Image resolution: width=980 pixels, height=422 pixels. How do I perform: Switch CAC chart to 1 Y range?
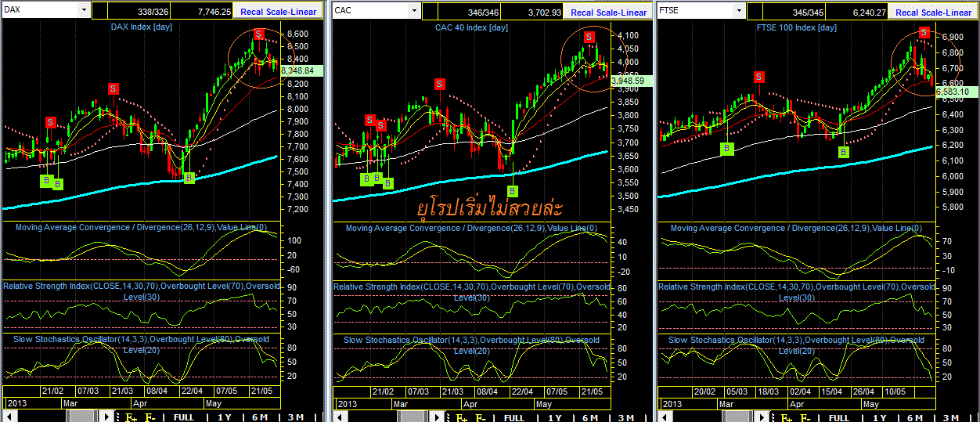(x=555, y=417)
